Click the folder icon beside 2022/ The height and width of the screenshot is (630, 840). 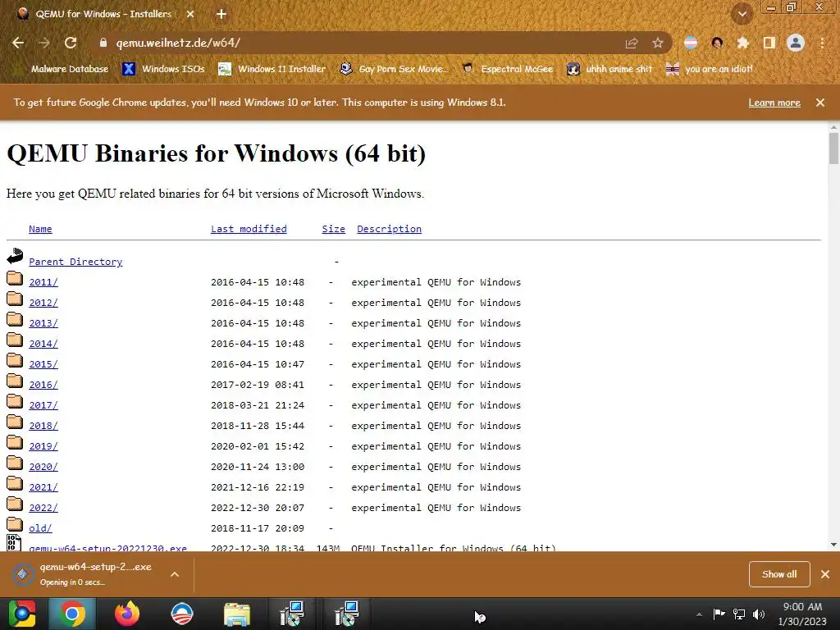15,504
